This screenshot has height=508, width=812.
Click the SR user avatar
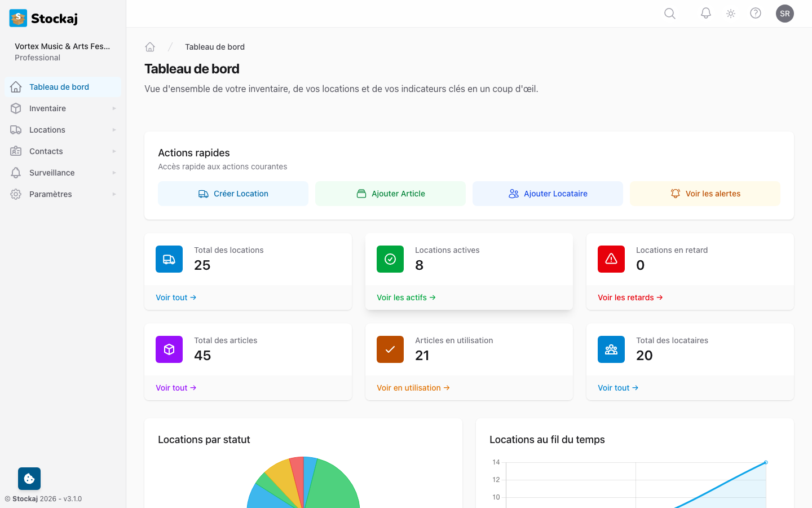(785, 13)
